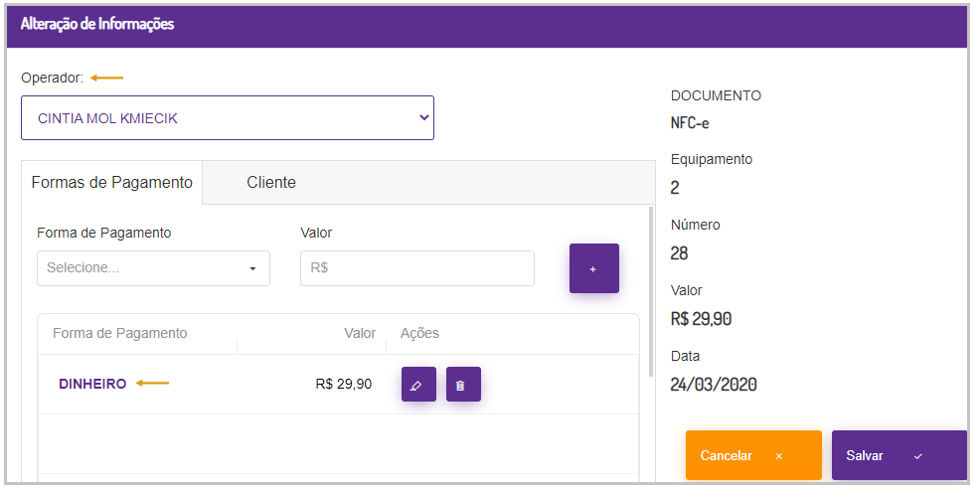
Task: Focus the Valor R$ input field
Action: [x=416, y=268]
